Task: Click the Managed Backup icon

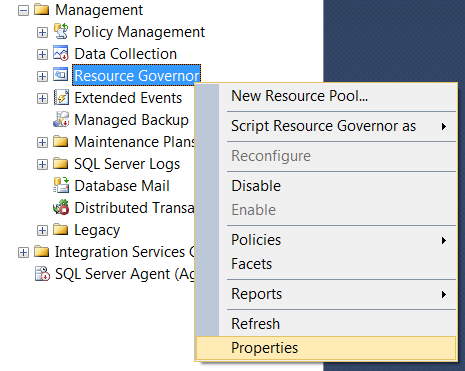Action: coord(61,119)
